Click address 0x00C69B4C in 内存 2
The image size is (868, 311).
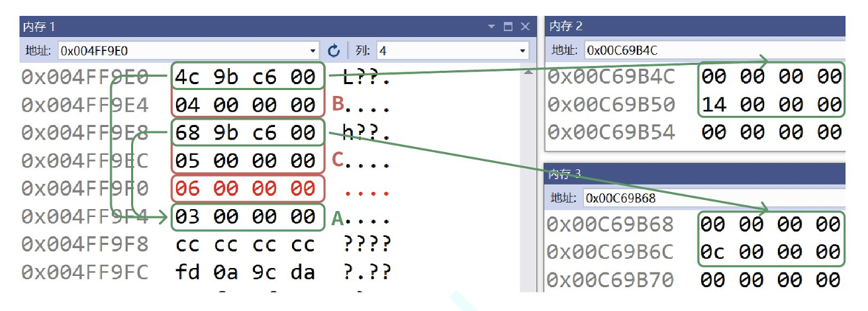pos(611,77)
